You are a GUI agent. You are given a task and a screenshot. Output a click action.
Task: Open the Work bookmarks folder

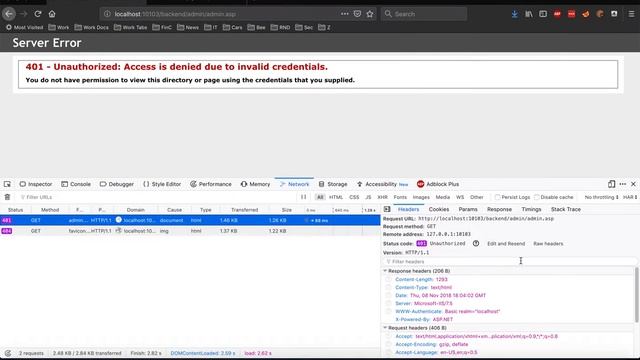coord(59,27)
